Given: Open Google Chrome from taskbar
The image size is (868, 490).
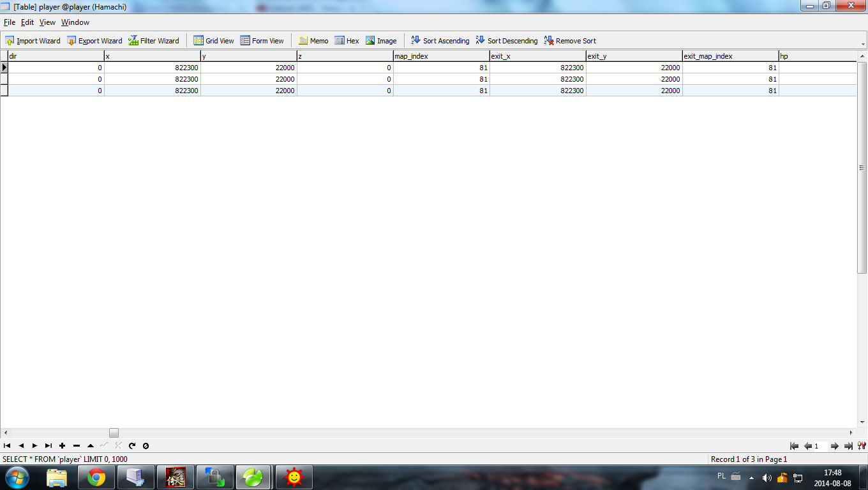Looking at the screenshot, I should pos(96,477).
